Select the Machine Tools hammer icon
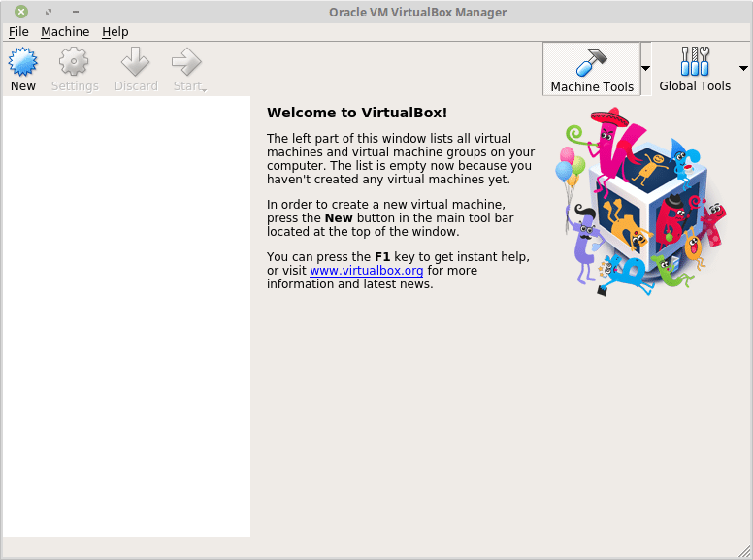Screen dimensions: 753x560 (x=591, y=62)
